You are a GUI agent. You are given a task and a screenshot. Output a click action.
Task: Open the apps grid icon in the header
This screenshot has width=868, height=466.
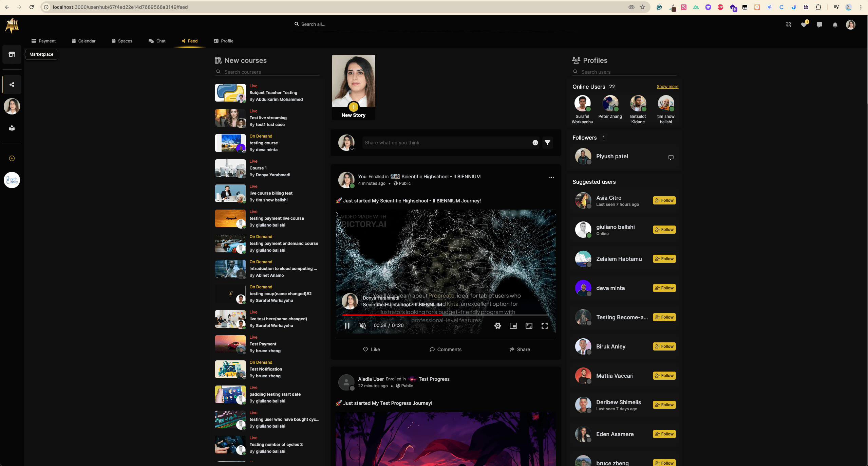[788, 25]
